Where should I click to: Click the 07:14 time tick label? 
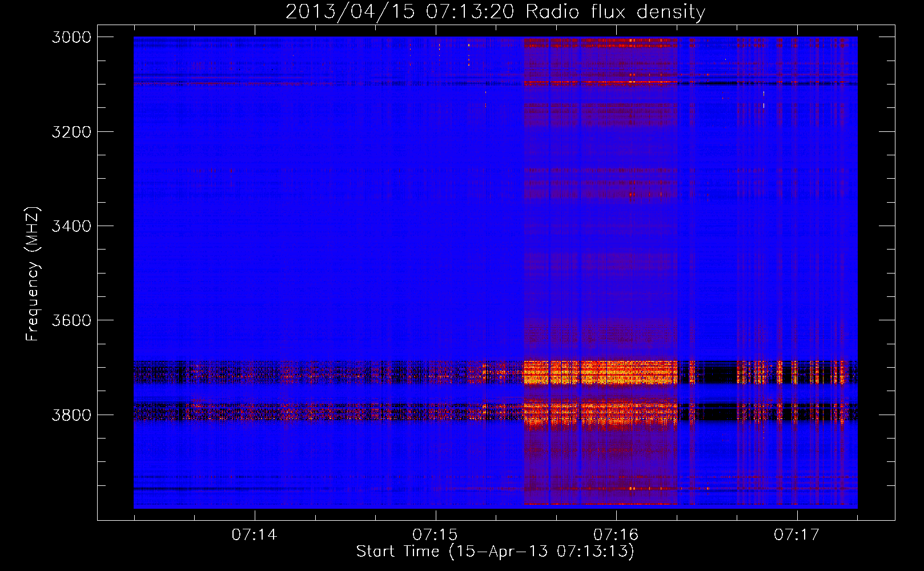pyautogui.click(x=254, y=535)
